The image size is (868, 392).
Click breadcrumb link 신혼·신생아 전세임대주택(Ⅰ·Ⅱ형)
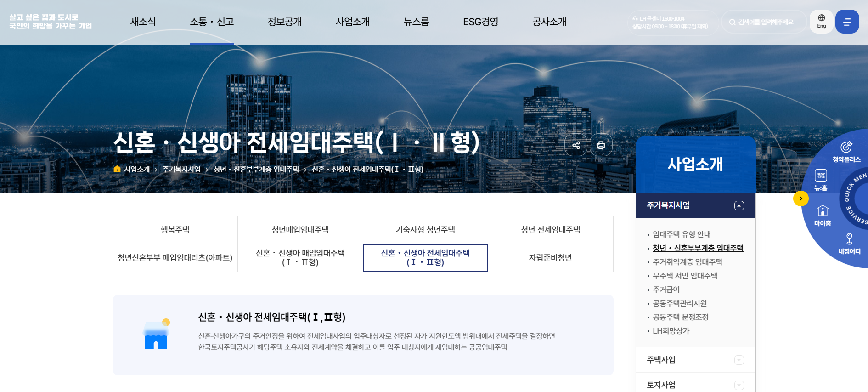pos(367,169)
